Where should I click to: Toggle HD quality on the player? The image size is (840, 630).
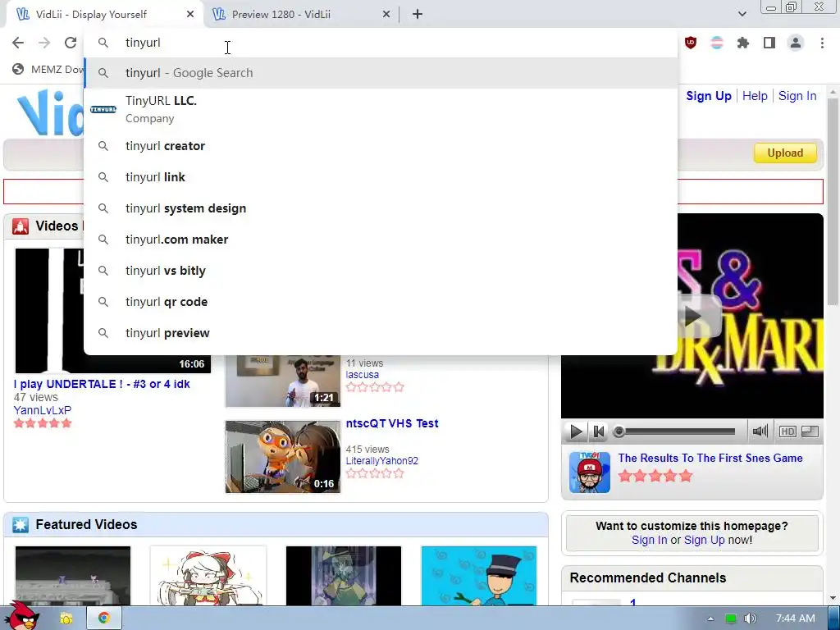787,431
